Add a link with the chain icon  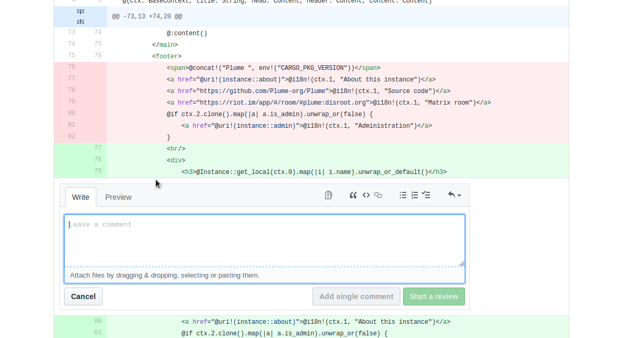378,195
